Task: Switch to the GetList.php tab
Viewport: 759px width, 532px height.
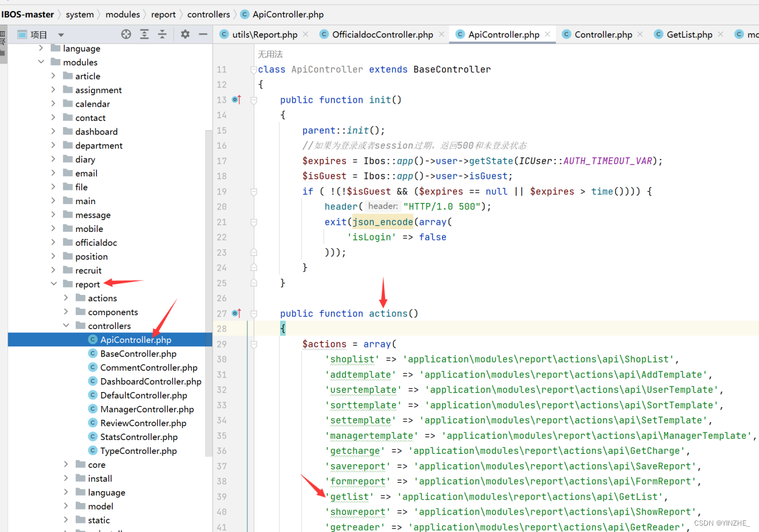Action: pos(690,35)
